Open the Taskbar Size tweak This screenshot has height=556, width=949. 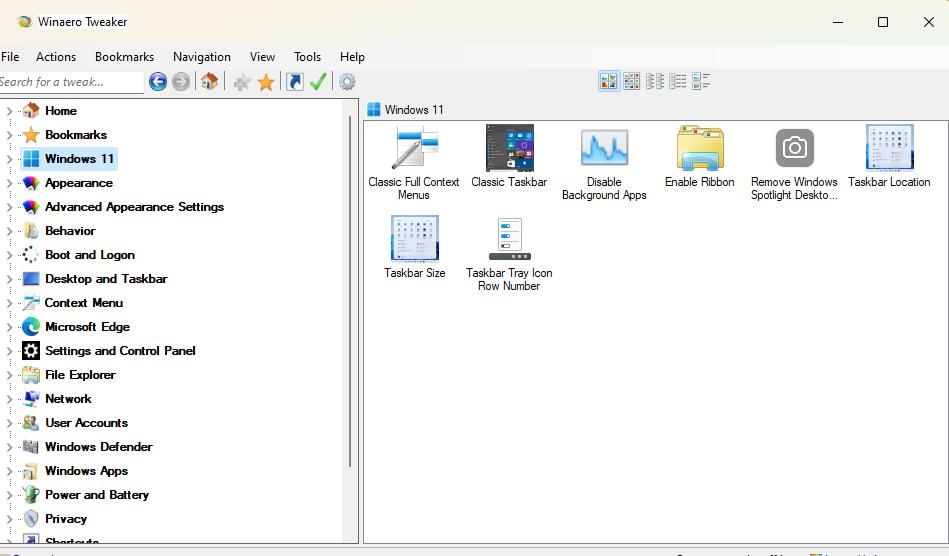[x=415, y=247]
